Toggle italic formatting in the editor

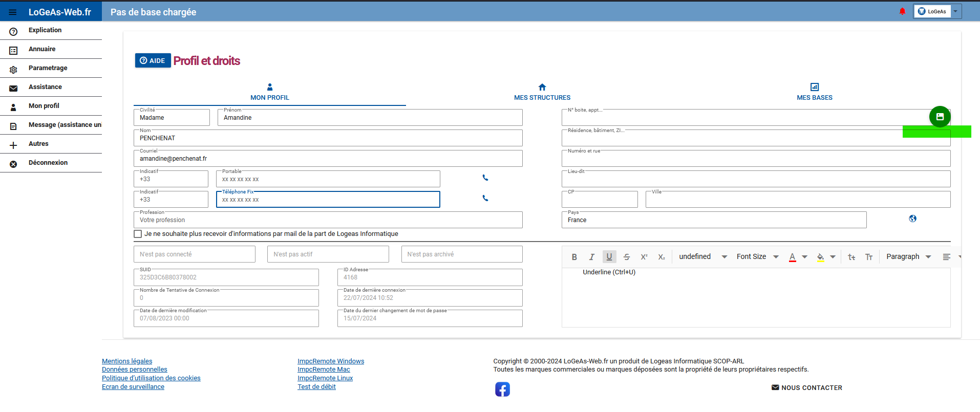click(x=591, y=257)
